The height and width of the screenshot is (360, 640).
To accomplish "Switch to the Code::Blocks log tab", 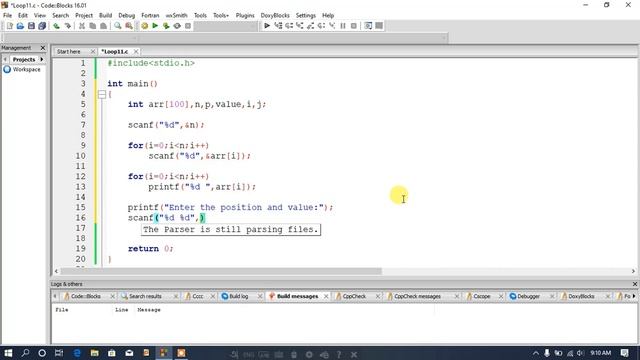I will [x=85, y=296].
